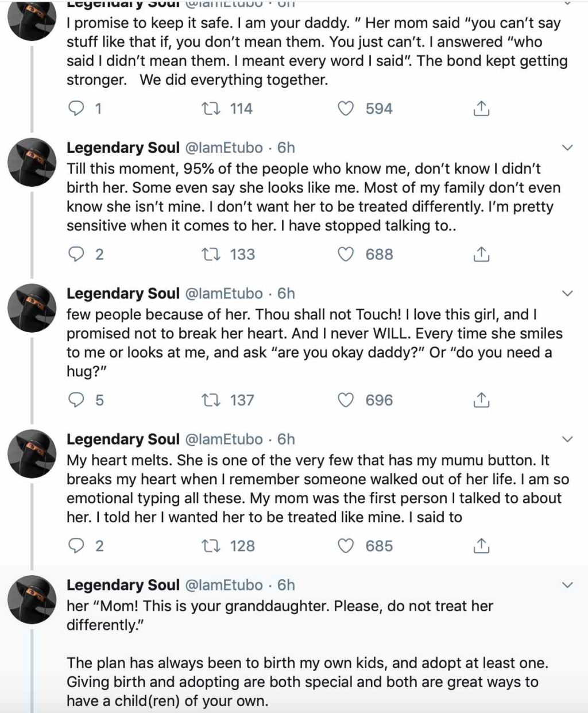Reply to the tweet with 5 comments
This screenshot has height=713, width=588.
tap(76, 400)
